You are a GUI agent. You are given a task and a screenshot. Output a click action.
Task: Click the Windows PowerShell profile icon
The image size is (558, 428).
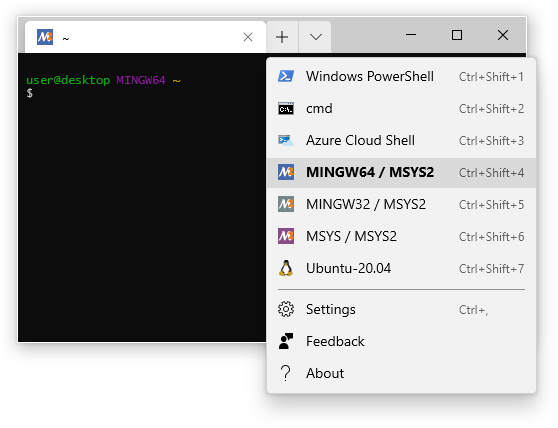click(286, 76)
